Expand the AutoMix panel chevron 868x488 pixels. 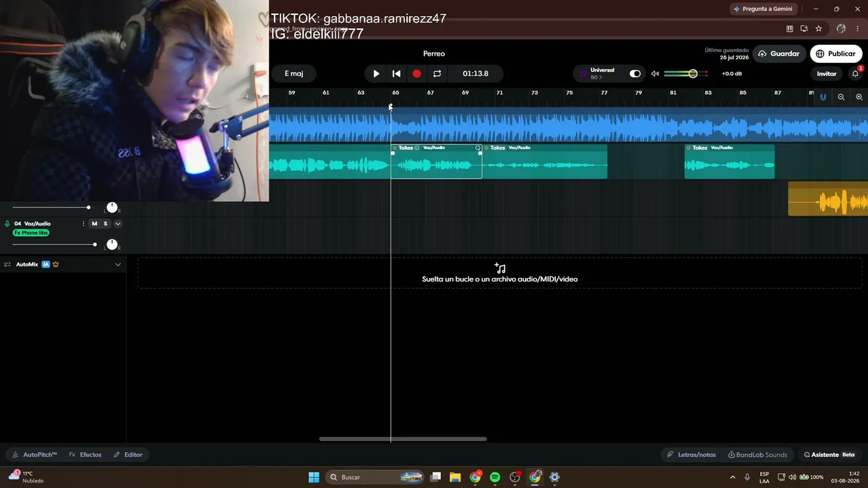[x=117, y=264]
